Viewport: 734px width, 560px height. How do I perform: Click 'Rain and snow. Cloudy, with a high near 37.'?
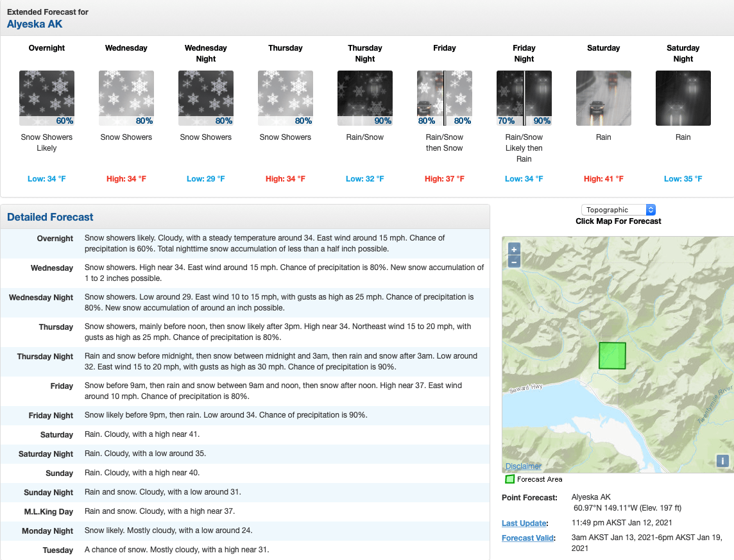pos(160,511)
